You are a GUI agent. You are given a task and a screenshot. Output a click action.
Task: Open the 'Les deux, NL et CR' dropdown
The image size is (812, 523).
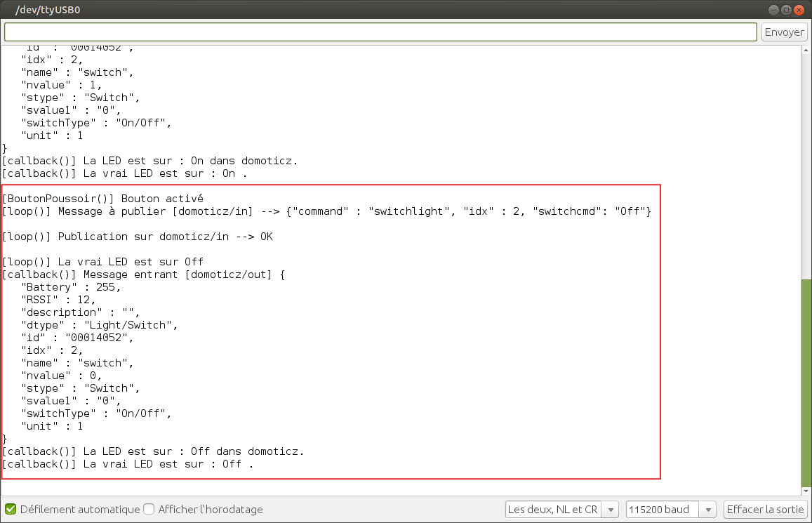pyautogui.click(x=561, y=510)
